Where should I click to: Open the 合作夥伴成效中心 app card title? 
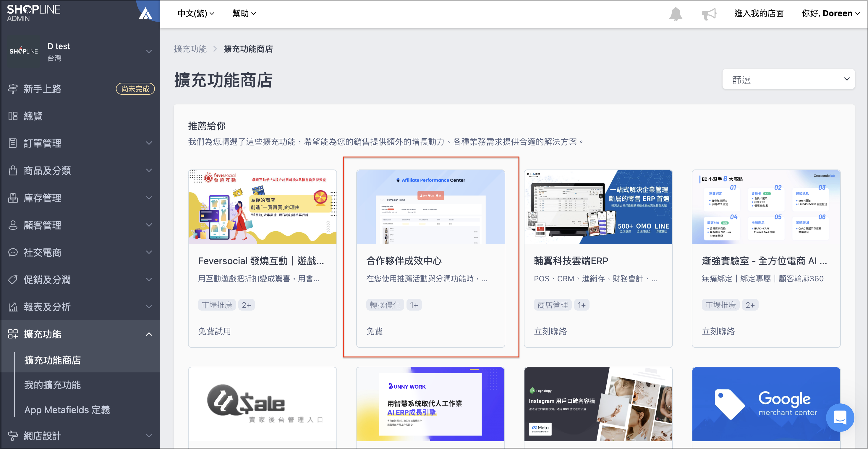click(x=404, y=261)
